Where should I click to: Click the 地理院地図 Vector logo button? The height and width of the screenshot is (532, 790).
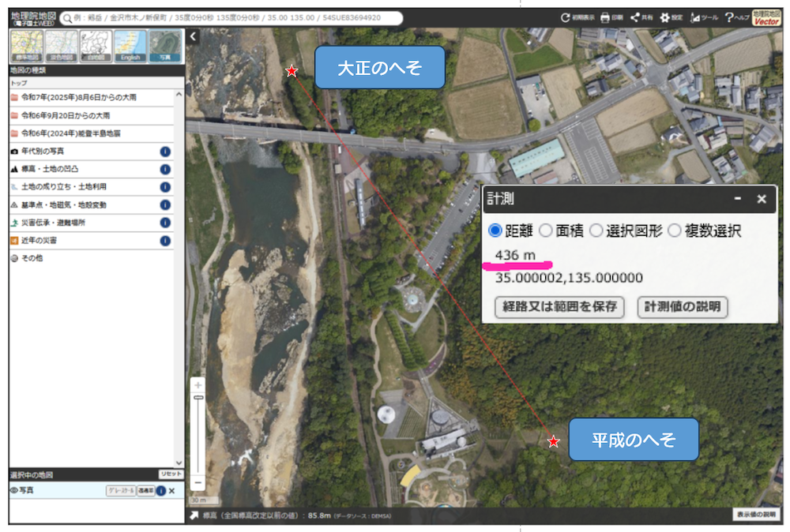766,17
